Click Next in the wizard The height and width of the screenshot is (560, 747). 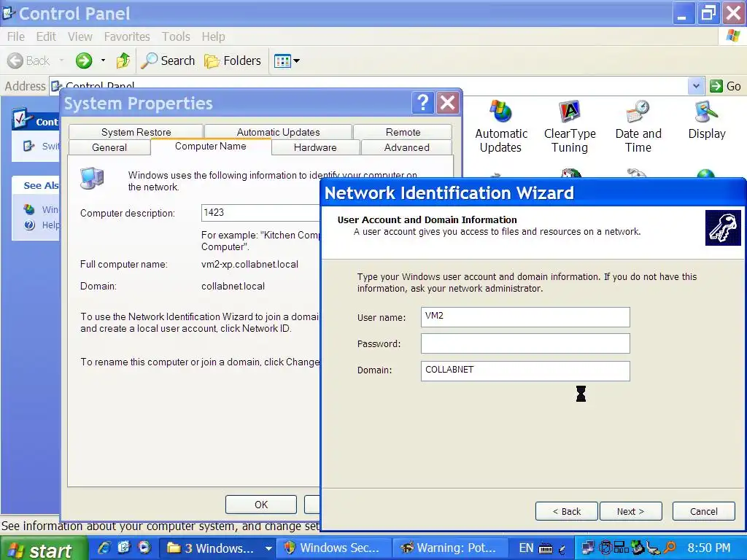pos(631,511)
